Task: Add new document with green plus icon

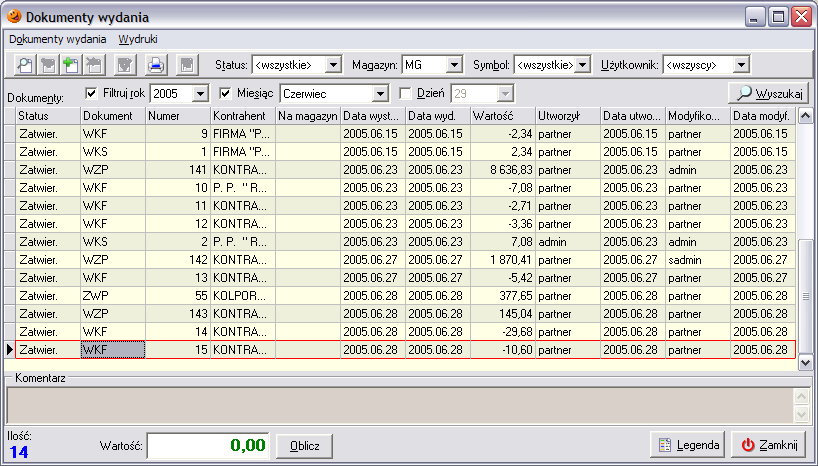Action: click(x=71, y=65)
